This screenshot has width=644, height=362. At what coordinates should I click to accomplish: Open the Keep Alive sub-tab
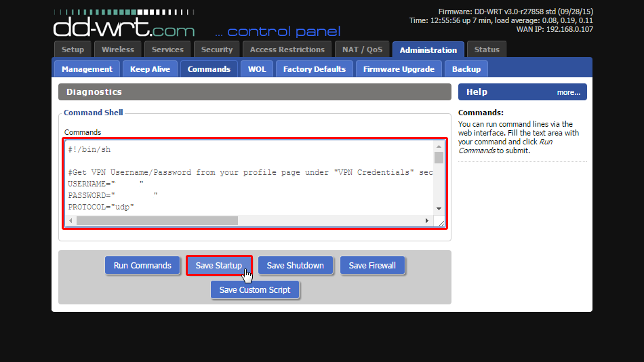coord(150,69)
